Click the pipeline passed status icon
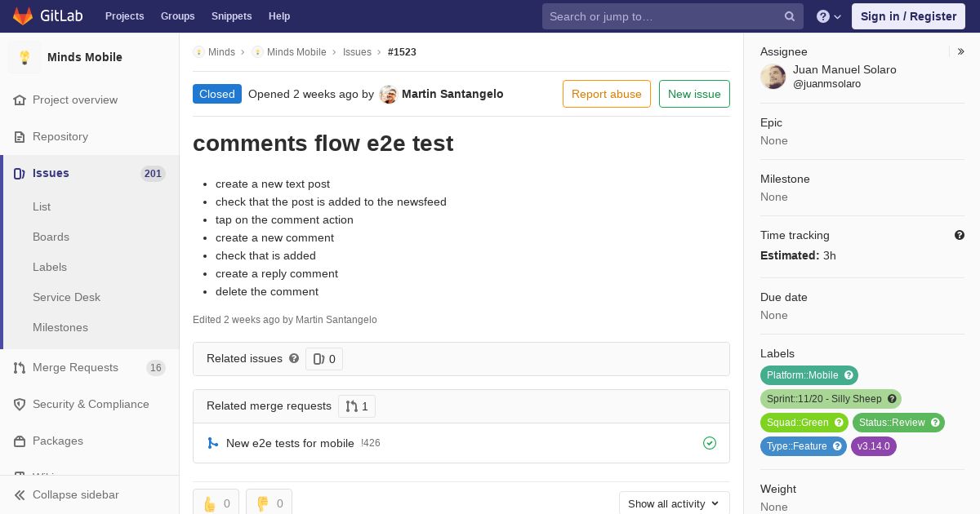 point(710,443)
